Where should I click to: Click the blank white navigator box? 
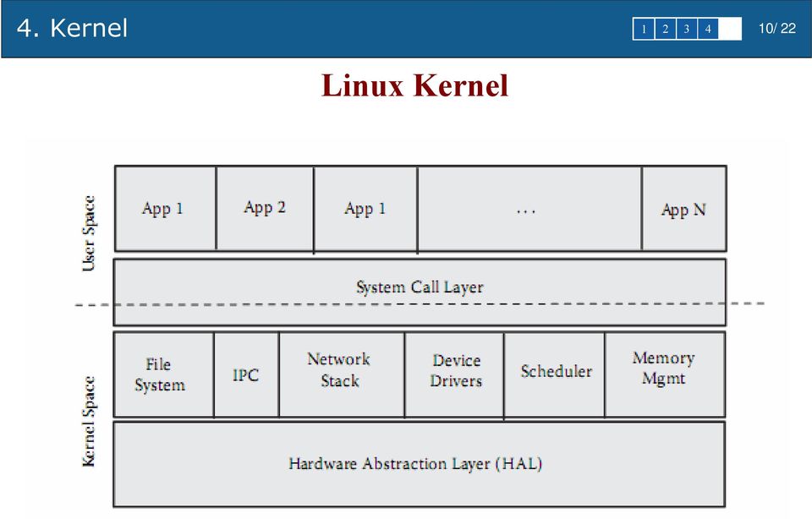[730, 29]
